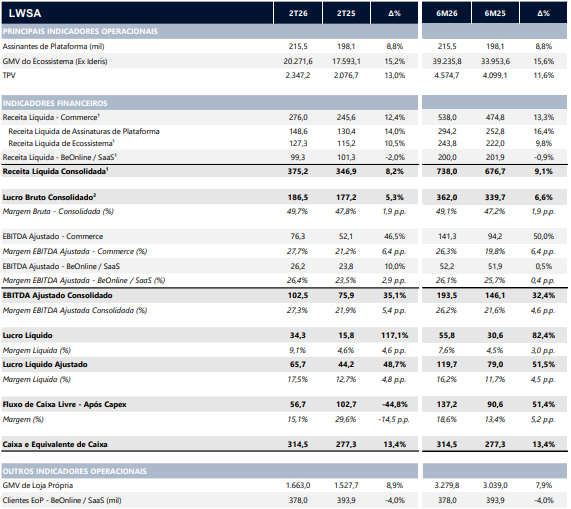Click the Commerce EBITDA change 46,5%

[394, 237]
